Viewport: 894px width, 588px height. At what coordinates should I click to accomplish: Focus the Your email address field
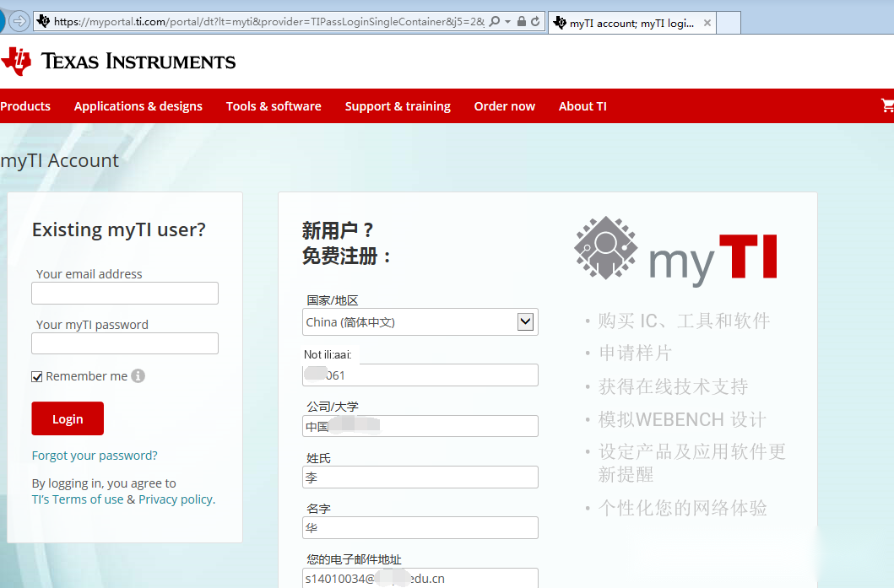tap(125, 293)
